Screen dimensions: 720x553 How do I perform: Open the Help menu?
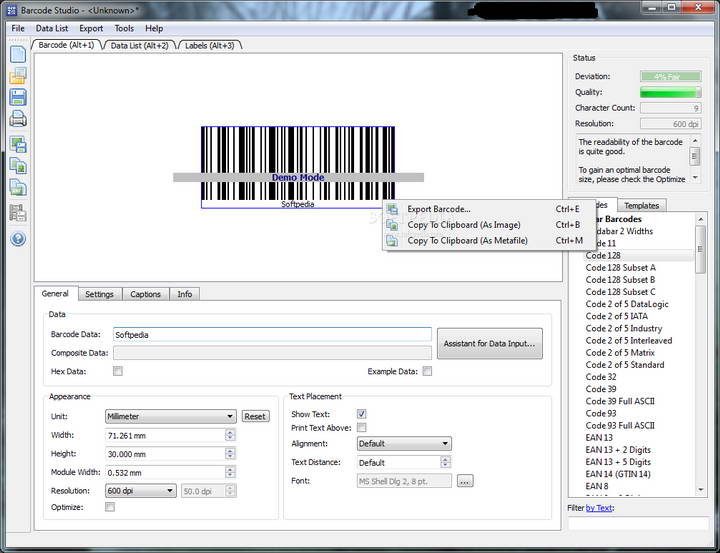154,28
